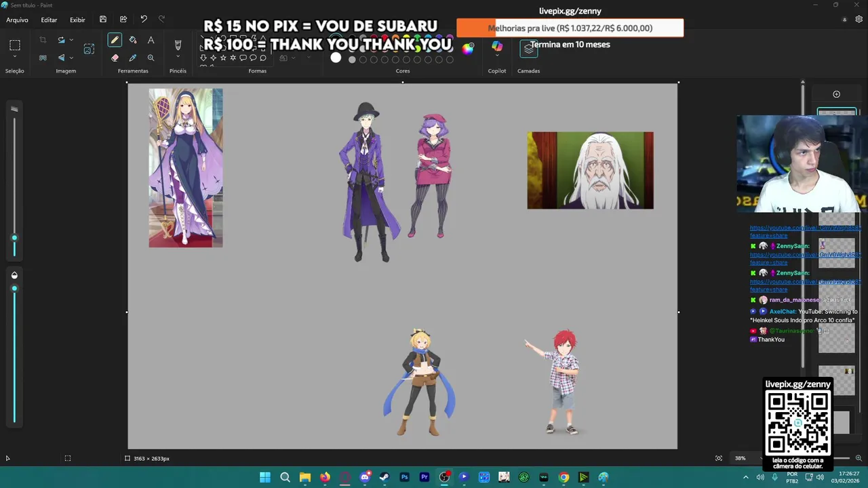The height and width of the screenshot is (488, 868).
Task: Select the four-point star shape
Action: pyautogui.click(x=213, y=58)
